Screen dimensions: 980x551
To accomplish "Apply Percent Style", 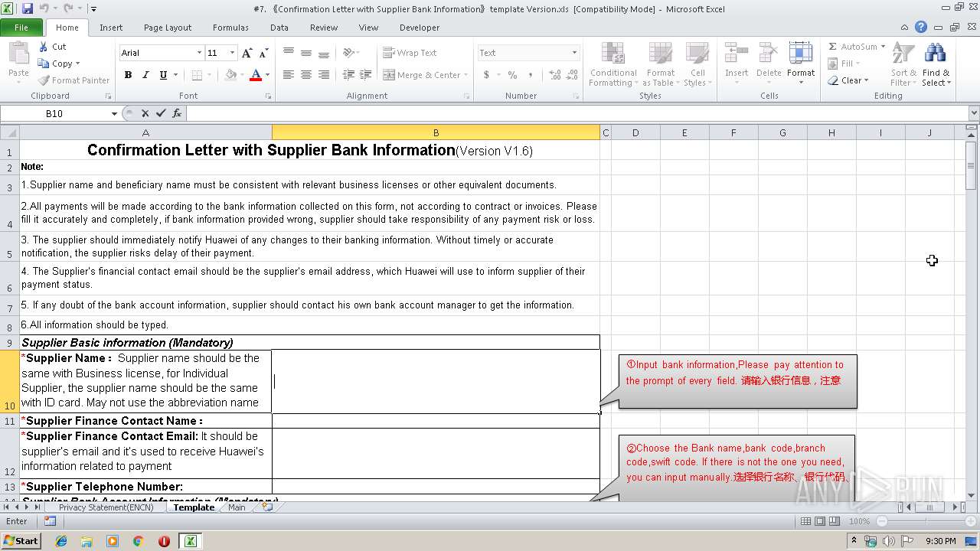I will (512, 75).
